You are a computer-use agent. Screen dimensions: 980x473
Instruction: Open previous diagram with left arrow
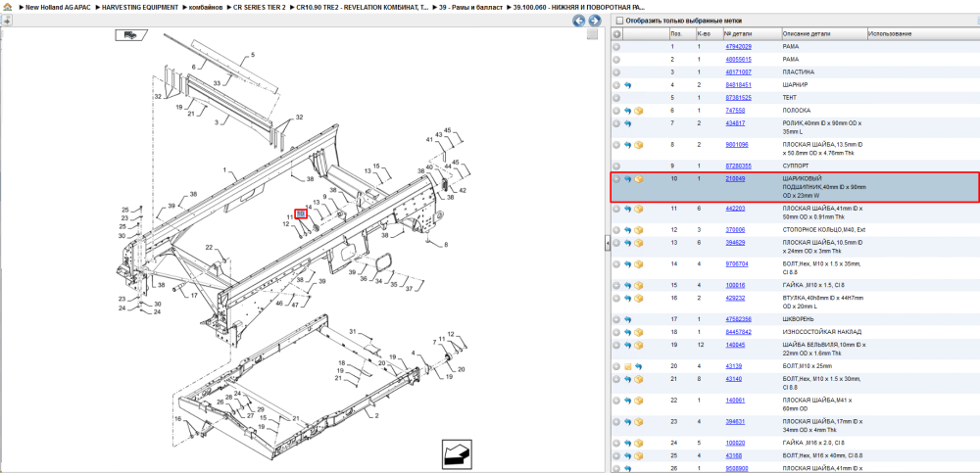click(x=579, y=22)
